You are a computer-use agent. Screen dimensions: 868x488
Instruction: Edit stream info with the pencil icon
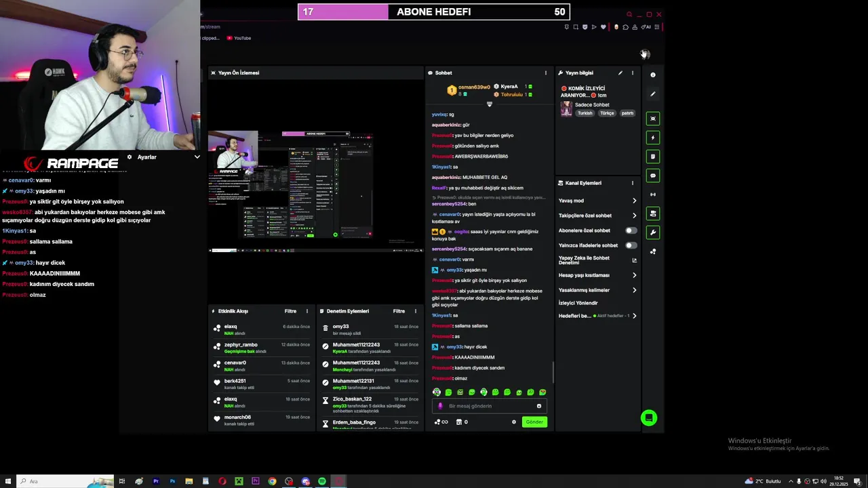pos(620,73)
